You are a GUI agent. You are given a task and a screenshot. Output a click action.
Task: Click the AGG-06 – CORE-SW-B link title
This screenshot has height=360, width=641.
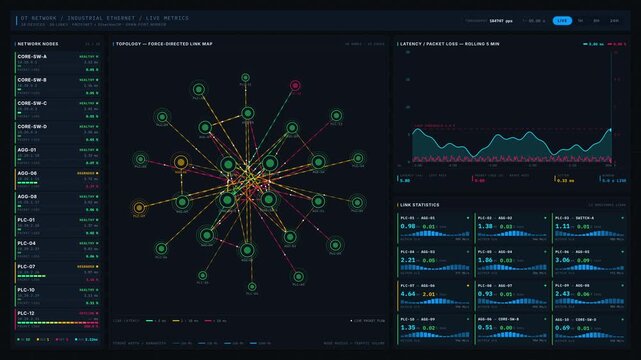498,320
